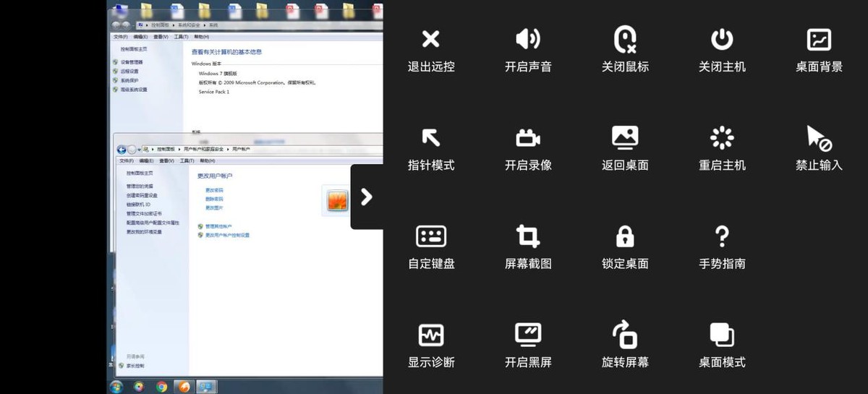
Task: Restart the host with 重启主机
Action: 722,150
